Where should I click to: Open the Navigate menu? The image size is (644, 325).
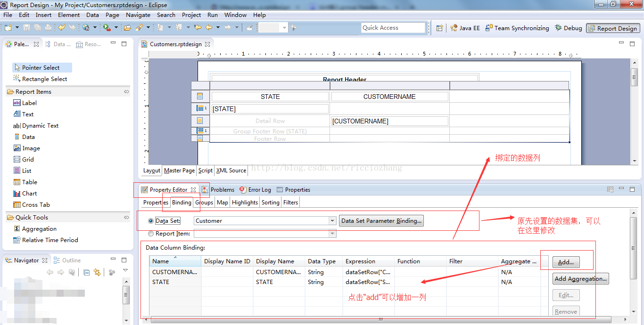pos(138,15)
